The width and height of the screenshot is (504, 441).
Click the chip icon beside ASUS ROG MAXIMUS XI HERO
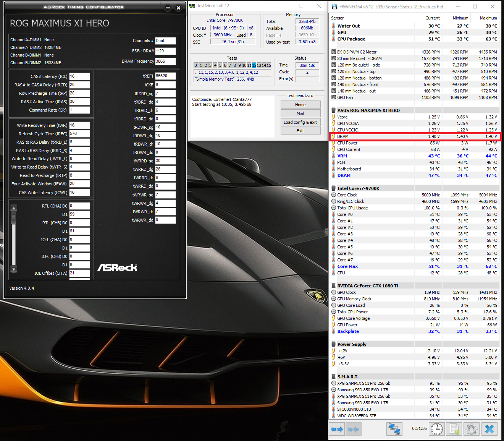[334, 110]
